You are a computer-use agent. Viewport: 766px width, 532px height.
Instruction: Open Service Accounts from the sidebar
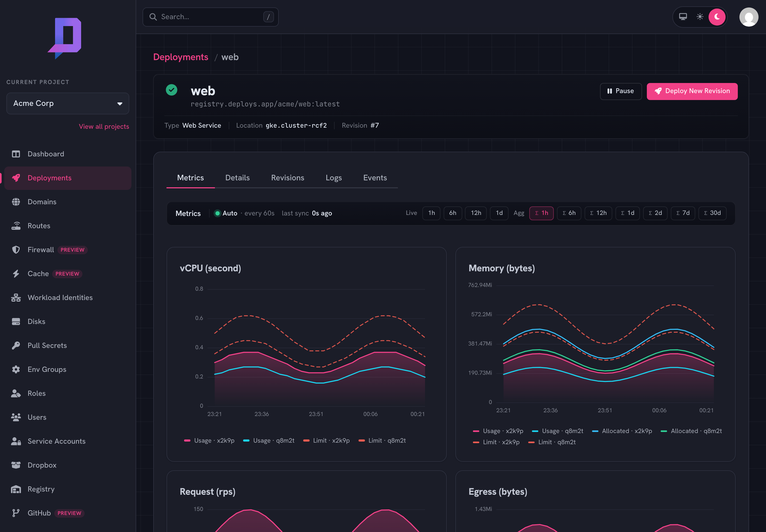[x=68, y=441]
